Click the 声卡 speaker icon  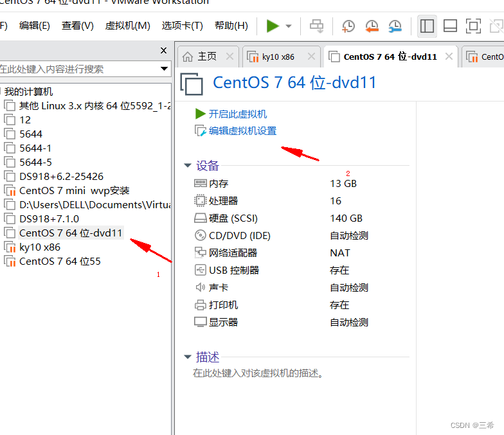(x=201, y=287)
